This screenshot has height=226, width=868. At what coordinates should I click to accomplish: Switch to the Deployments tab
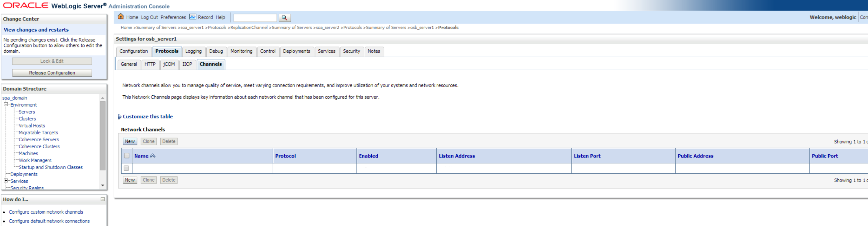[297, 51]
